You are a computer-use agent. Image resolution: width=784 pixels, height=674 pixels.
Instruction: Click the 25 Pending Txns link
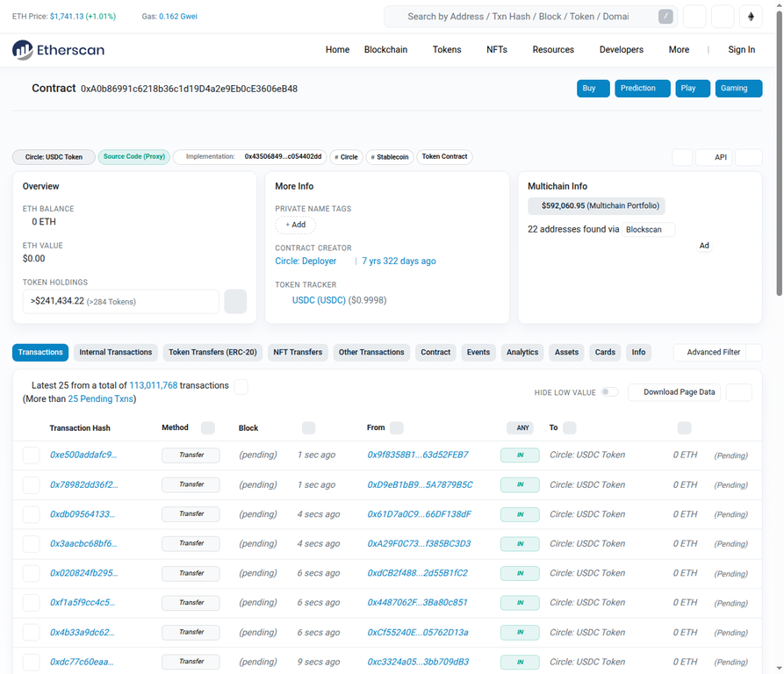tap(100, 398)
